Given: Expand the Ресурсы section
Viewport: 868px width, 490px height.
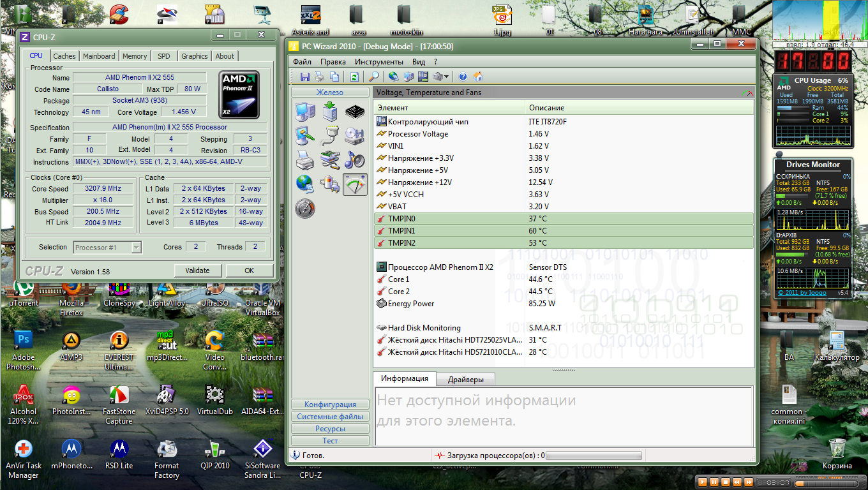Looking at the screenshot, I should [x=330, y=429].
